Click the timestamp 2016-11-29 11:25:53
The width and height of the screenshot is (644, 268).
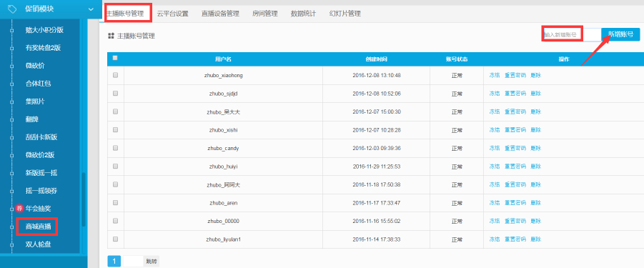click(x=377, y=167)
